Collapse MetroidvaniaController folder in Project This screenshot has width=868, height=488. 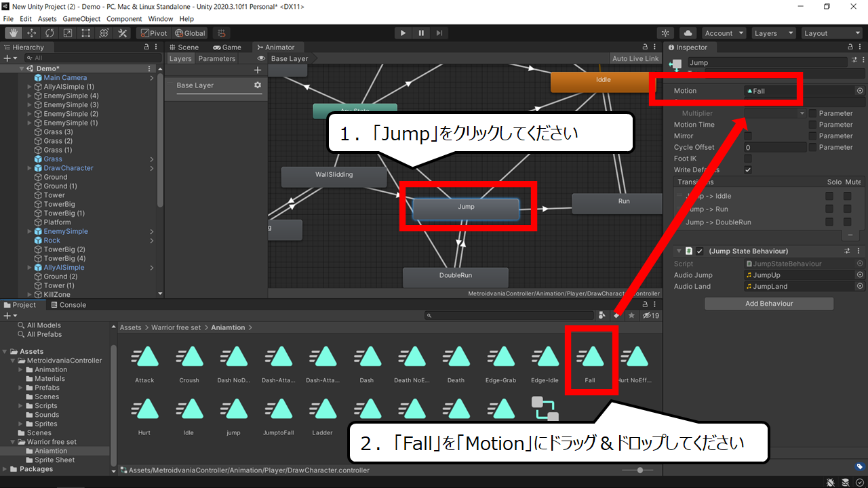click(14, 361)
